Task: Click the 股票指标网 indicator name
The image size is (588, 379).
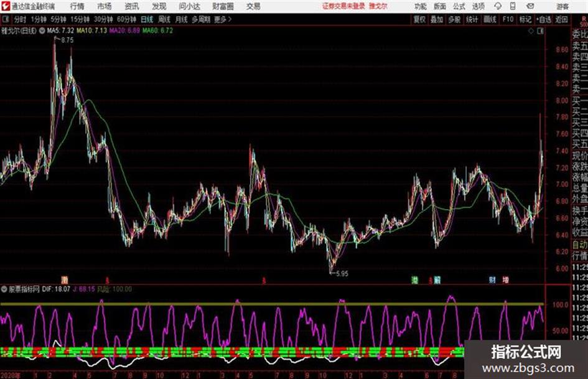Action: 24,289
